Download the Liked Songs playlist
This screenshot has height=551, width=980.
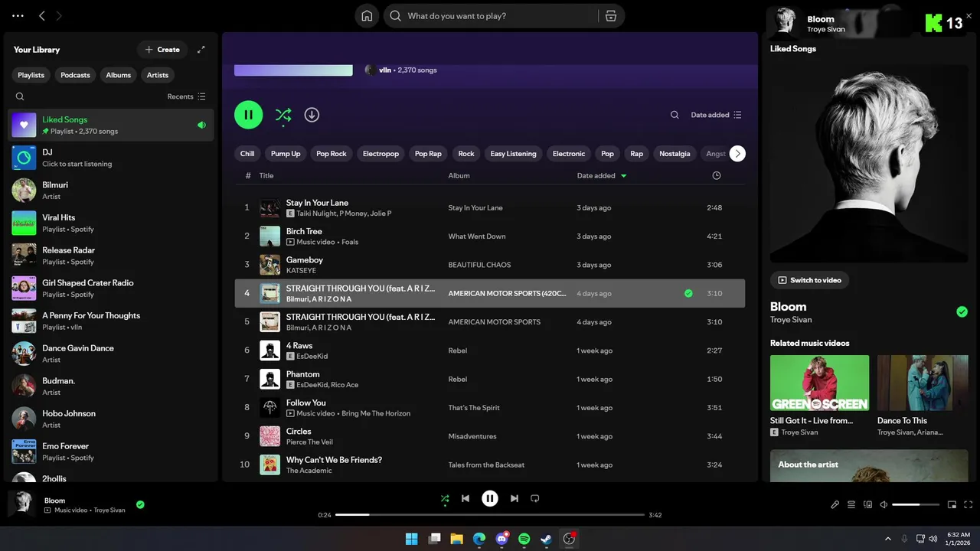[x=312, y=115]
